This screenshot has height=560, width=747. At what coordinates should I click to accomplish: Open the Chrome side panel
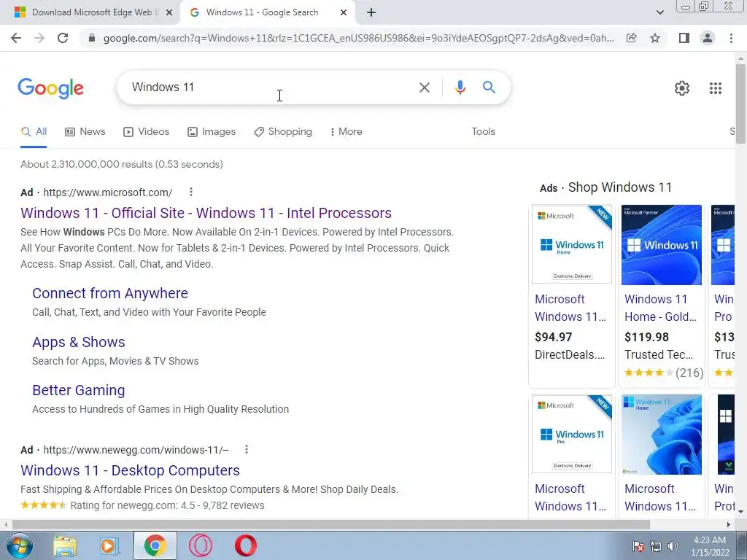tap(684, 38)
